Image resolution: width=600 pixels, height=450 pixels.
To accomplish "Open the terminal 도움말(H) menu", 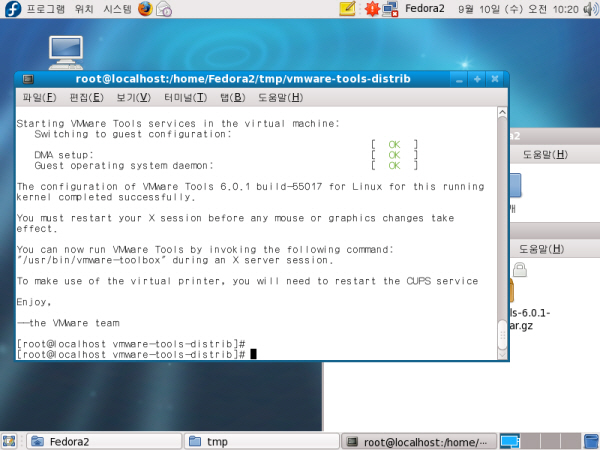I will 280,98.
